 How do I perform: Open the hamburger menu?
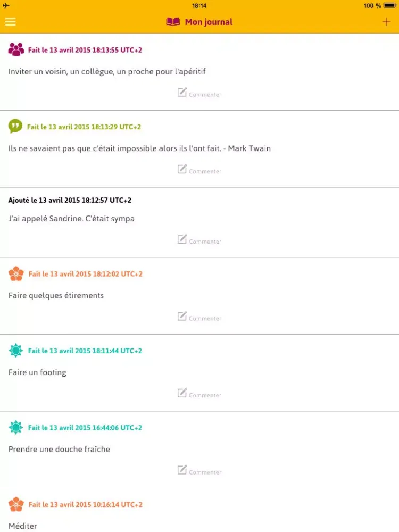coord(11,22)
